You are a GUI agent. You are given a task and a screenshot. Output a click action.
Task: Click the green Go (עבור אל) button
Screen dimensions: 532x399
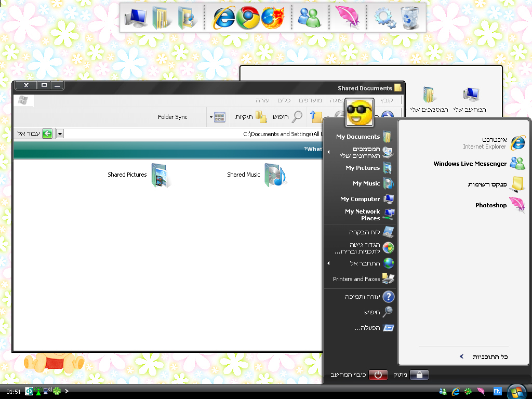[35, 134]
